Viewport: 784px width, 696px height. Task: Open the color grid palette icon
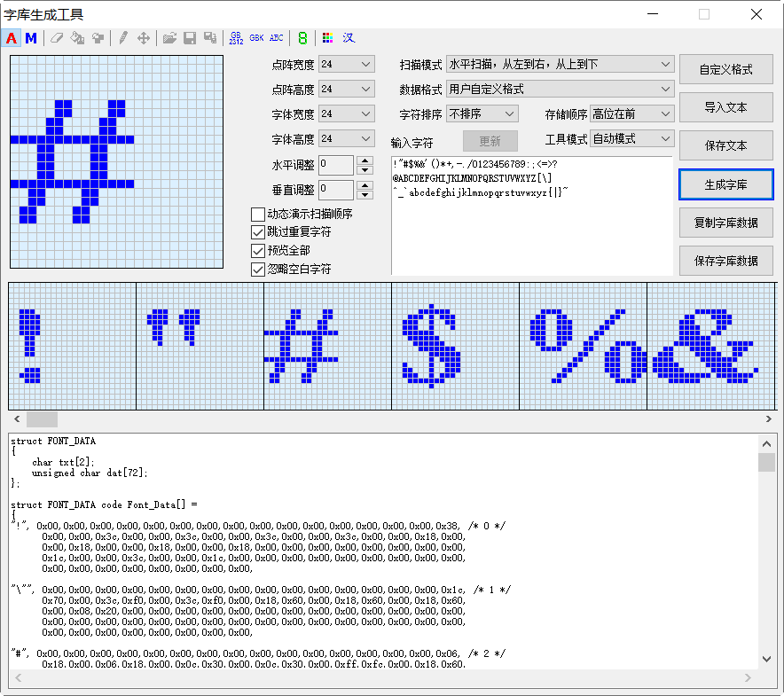coord(328,38)
